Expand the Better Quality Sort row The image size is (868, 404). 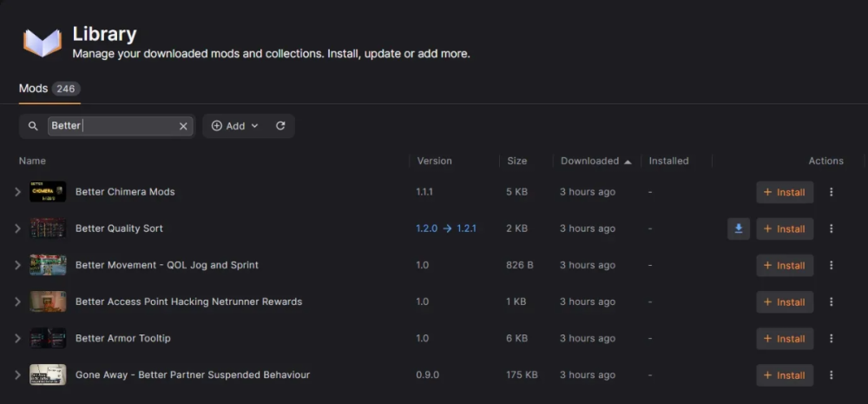point(17,228)
